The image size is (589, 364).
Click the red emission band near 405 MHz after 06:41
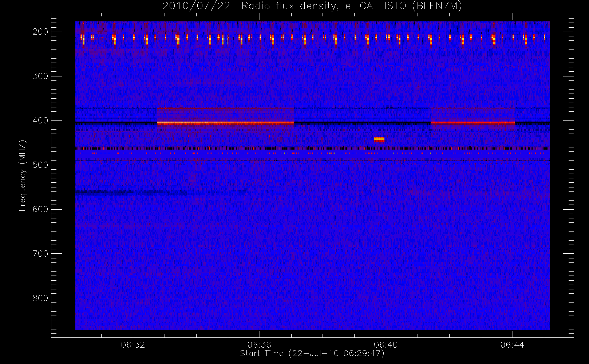pyautogui.click(x=473, y=123)
